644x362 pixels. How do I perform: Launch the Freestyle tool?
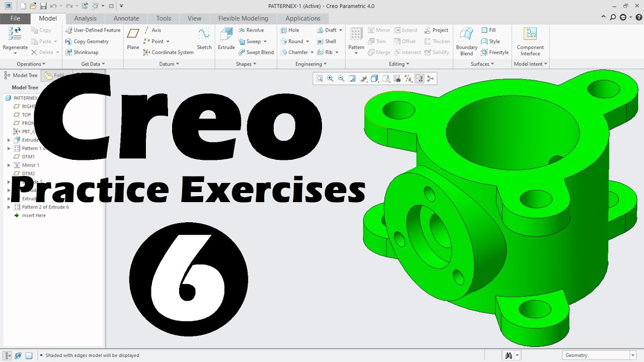pyautogui.click(x=495, y=52)
